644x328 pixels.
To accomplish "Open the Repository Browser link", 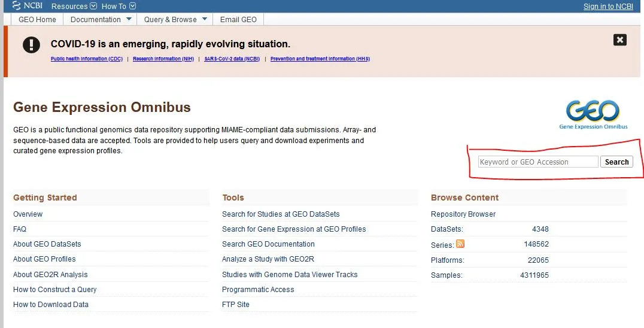I will (463, 214).
